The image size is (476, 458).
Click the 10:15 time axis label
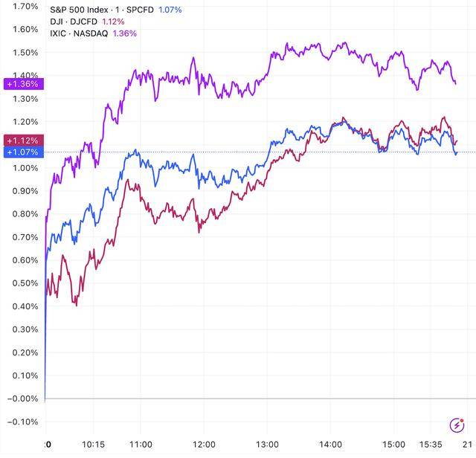pos(94,445)
